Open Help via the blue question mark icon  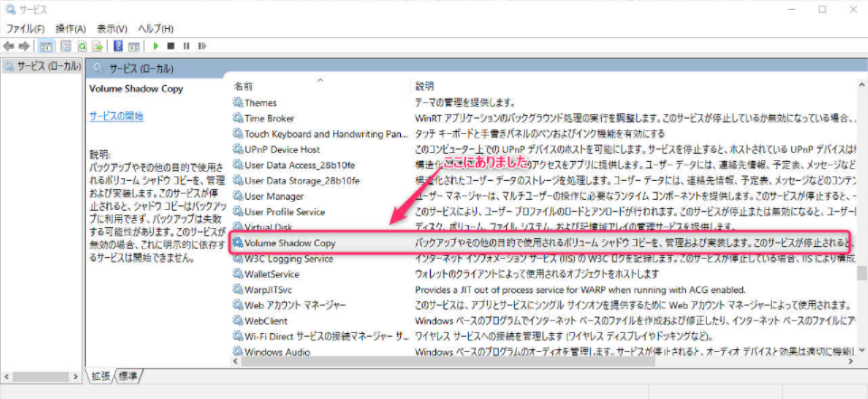tap(118, 46)
